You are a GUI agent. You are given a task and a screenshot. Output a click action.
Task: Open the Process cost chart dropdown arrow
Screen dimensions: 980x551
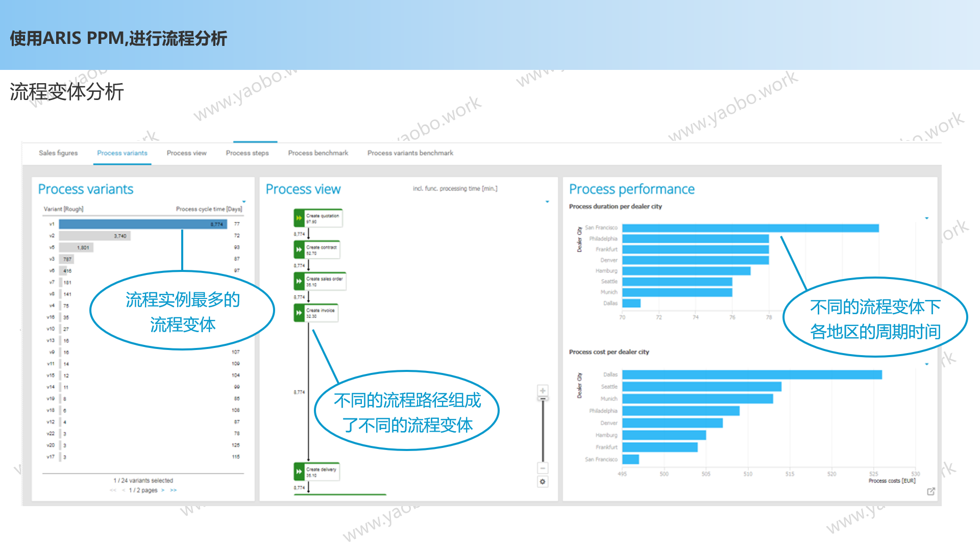tap(926, 364)
